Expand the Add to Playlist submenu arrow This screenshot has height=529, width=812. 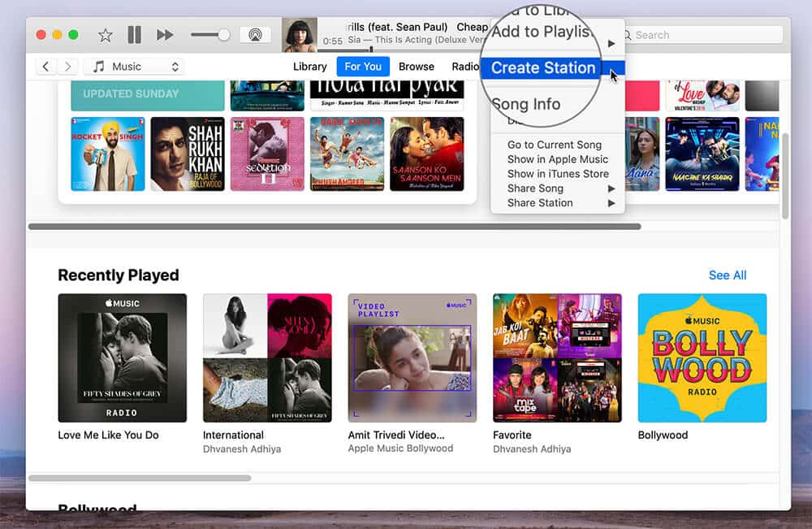[611, 44]
